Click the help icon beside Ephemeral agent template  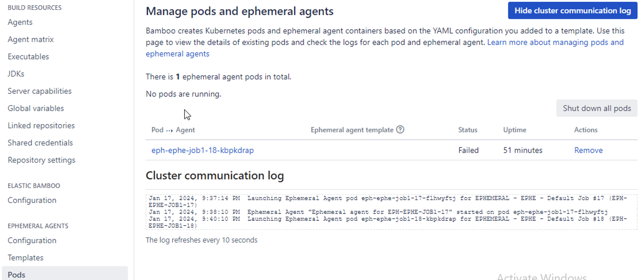click(400, 130)
